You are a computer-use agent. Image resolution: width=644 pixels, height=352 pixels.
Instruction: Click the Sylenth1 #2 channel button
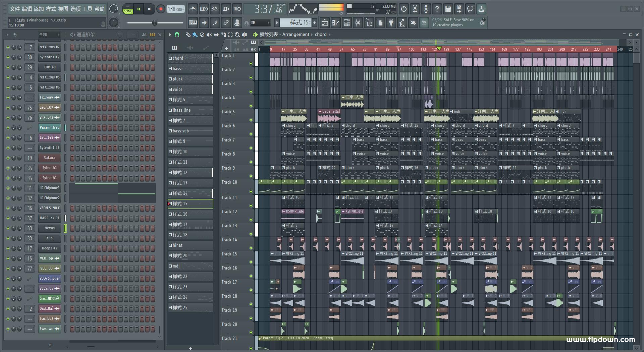pos(49,57)
